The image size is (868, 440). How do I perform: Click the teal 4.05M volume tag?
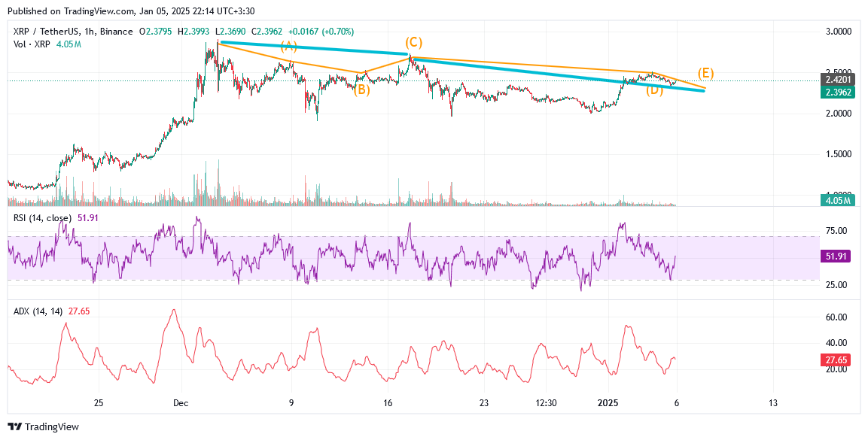click(837, 200)
